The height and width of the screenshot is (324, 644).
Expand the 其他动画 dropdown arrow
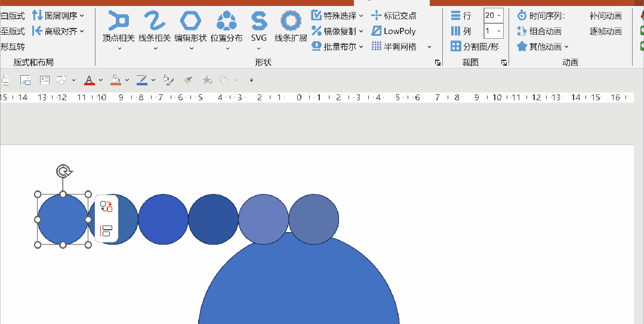(566, 47)
